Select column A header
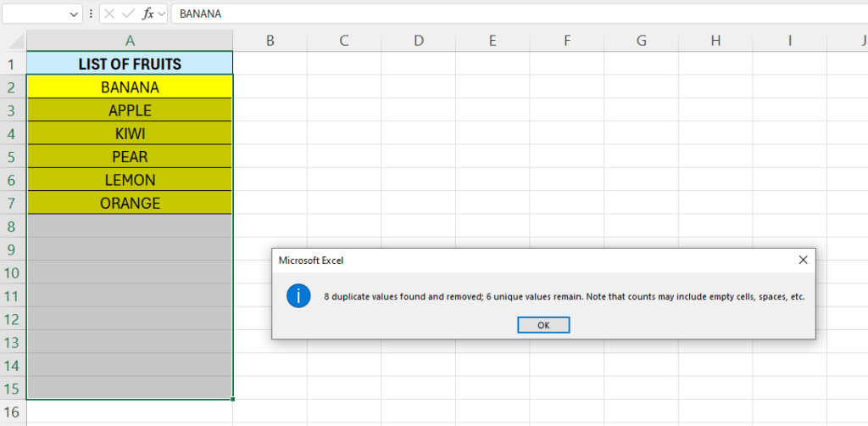868x426 pixels. point(130,40)
